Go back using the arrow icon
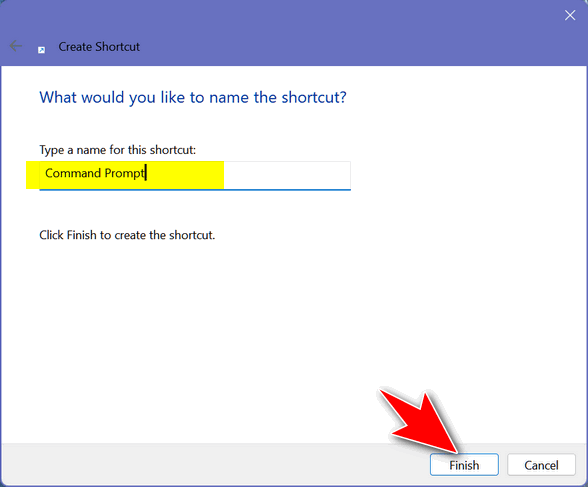Screen dimensions: 588x487 [x=16, y=46]
